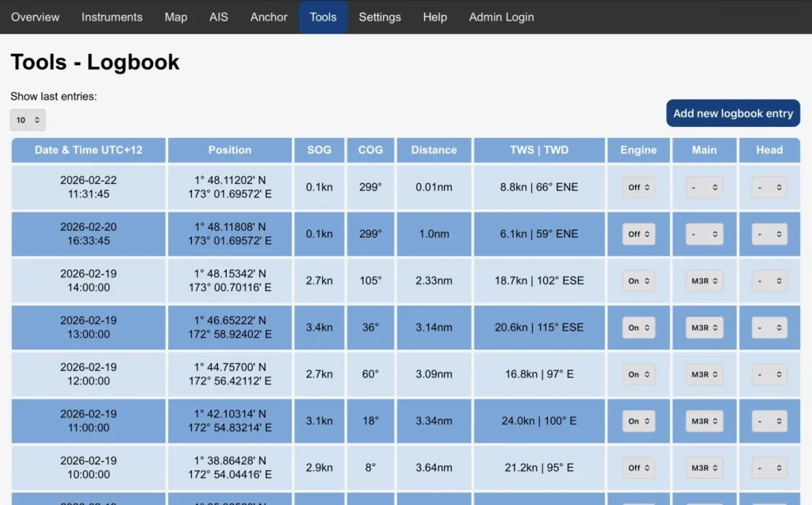Expand the Show last entries dropdown

point(28,120)
